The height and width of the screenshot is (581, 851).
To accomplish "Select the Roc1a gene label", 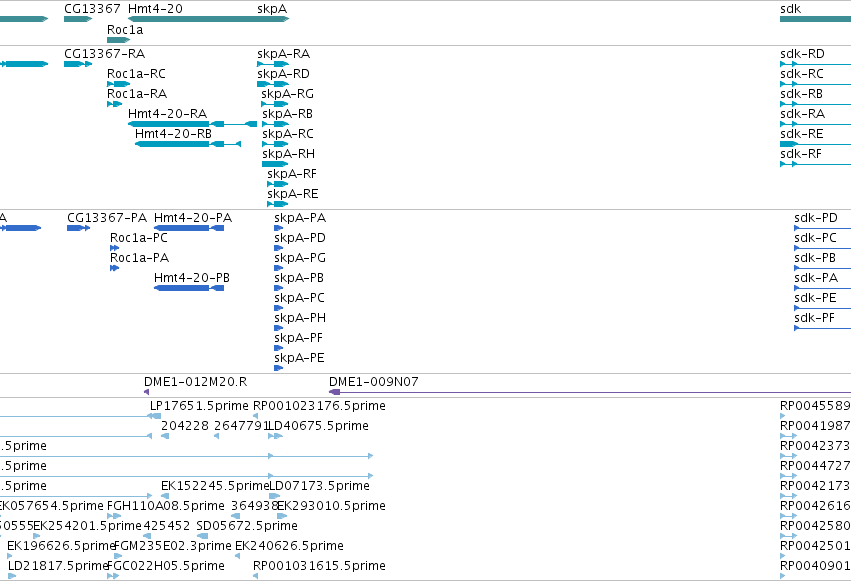I will tap(125, 30).
